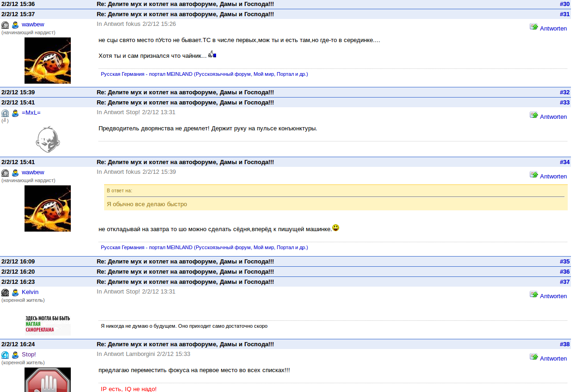Click the green reply arrow icon in post #33
Screen dimensions: 583x392
533,115
